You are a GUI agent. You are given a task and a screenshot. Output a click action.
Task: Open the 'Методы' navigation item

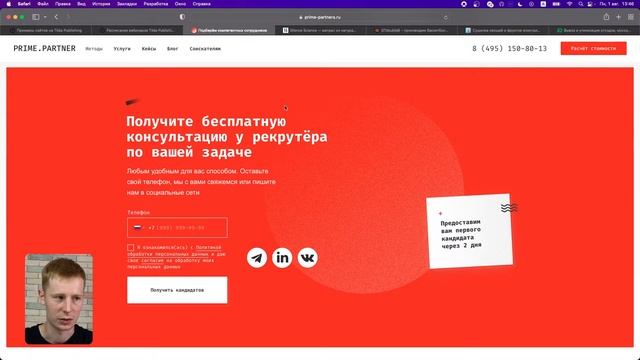click(x=94, y=49)
